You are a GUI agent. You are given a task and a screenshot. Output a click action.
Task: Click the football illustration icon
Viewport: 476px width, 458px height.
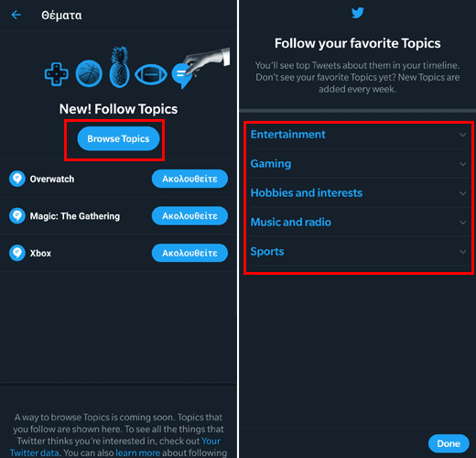coord(151,74)
